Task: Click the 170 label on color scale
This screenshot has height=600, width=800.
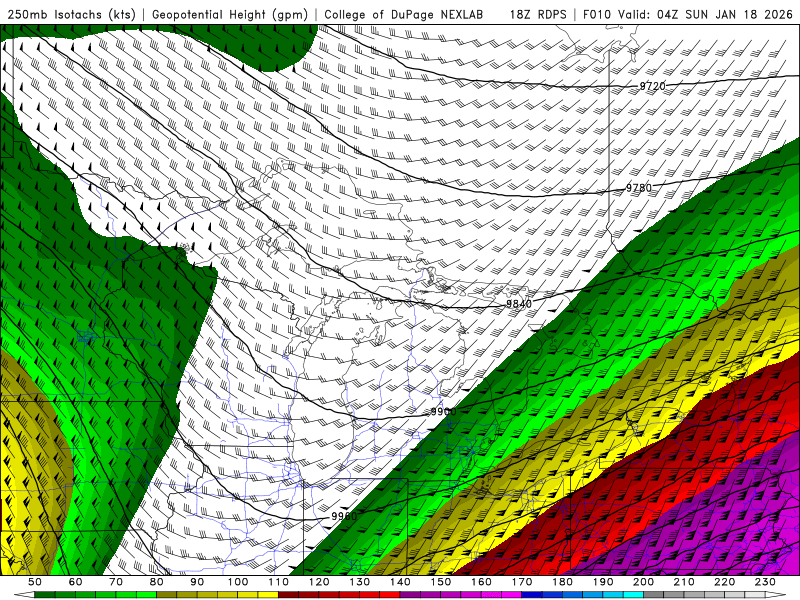Action: click(x=522, y=582)
